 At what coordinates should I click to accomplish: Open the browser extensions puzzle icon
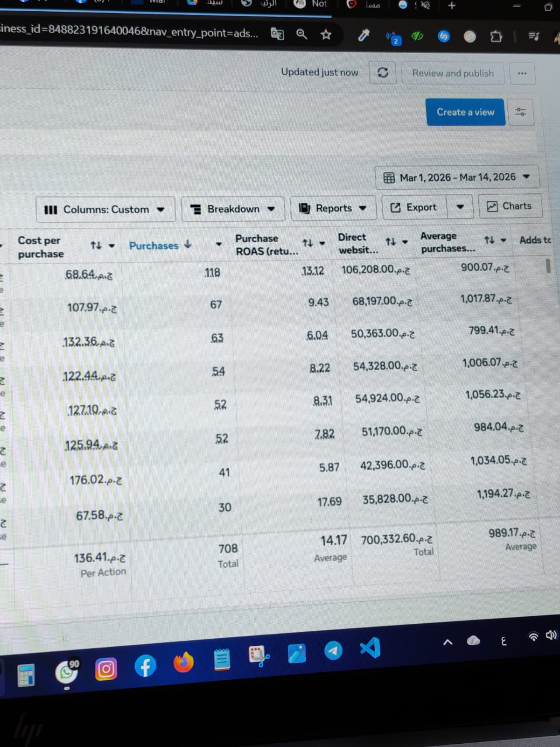496,36
